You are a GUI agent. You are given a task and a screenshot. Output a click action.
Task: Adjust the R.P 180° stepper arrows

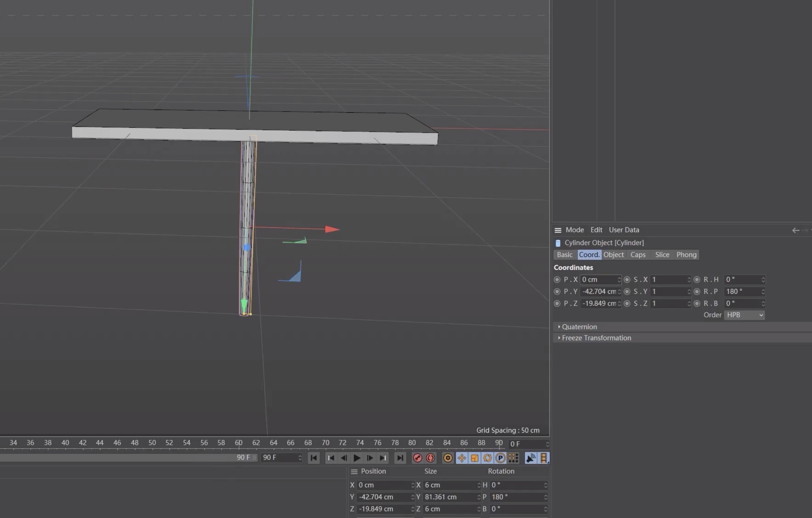point(763,291)
